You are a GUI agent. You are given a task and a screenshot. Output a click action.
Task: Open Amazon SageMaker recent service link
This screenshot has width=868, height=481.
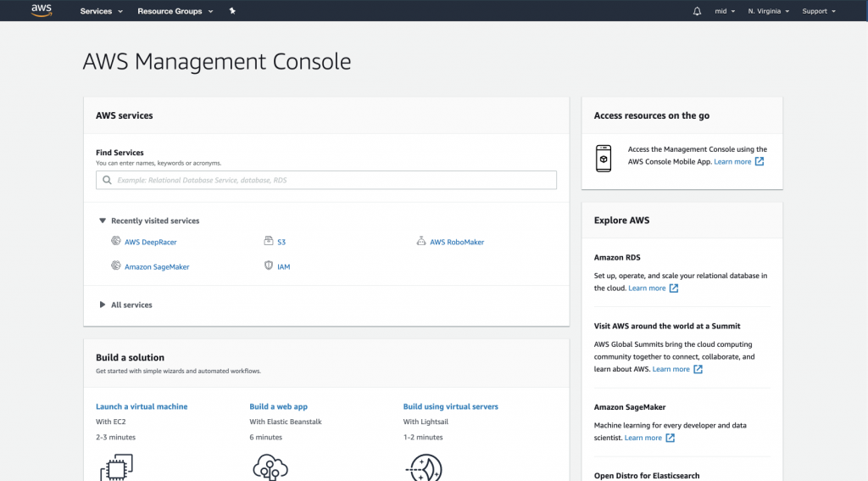tap(157, 266)
